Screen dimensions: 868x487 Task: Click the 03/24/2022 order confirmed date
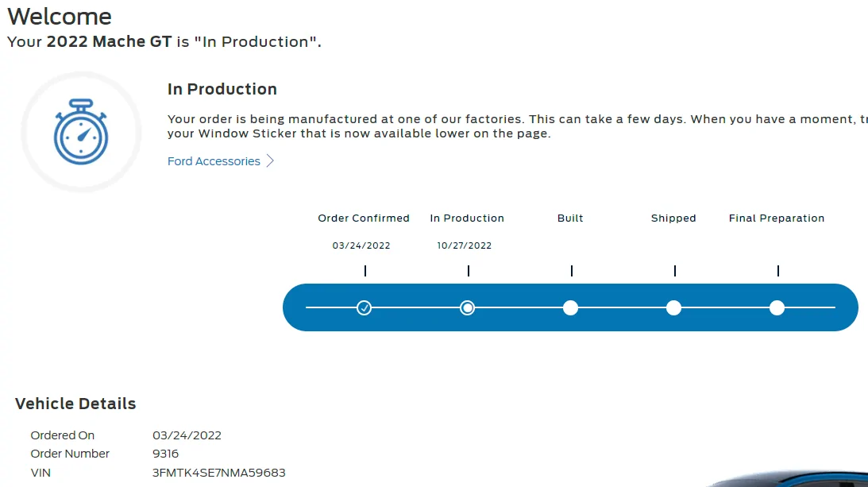[361, 245]
